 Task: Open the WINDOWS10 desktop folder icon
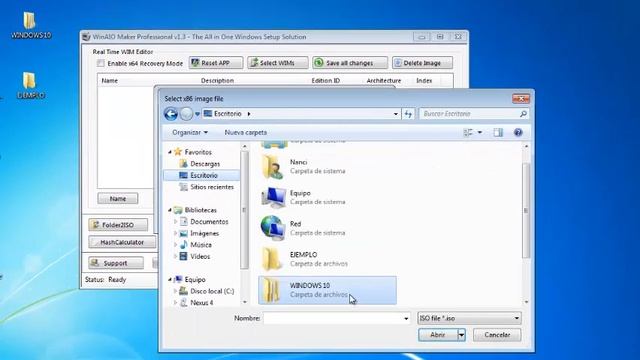point(30,24)
